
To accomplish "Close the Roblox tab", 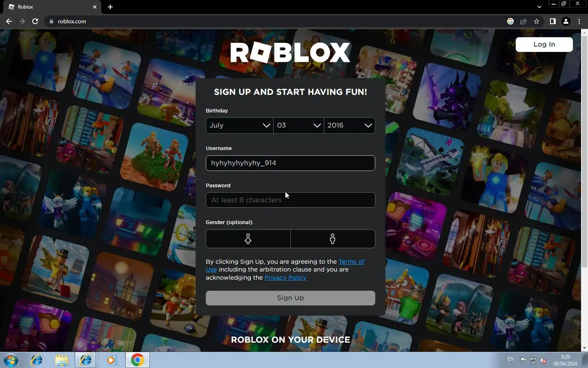I will pos(95,7).
